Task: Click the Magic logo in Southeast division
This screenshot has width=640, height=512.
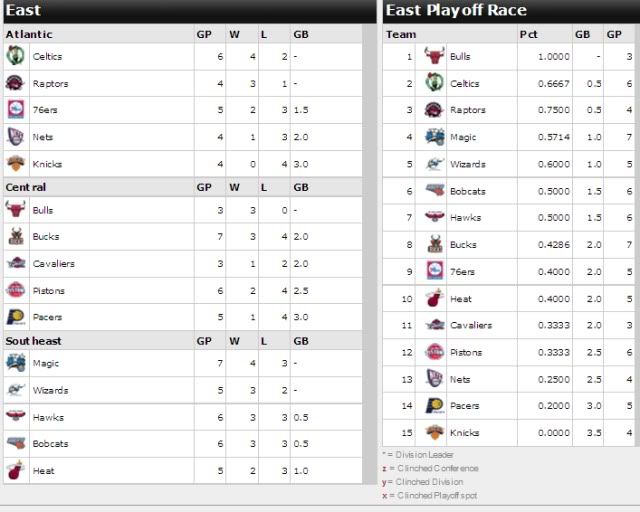Action: pos(16,363)
